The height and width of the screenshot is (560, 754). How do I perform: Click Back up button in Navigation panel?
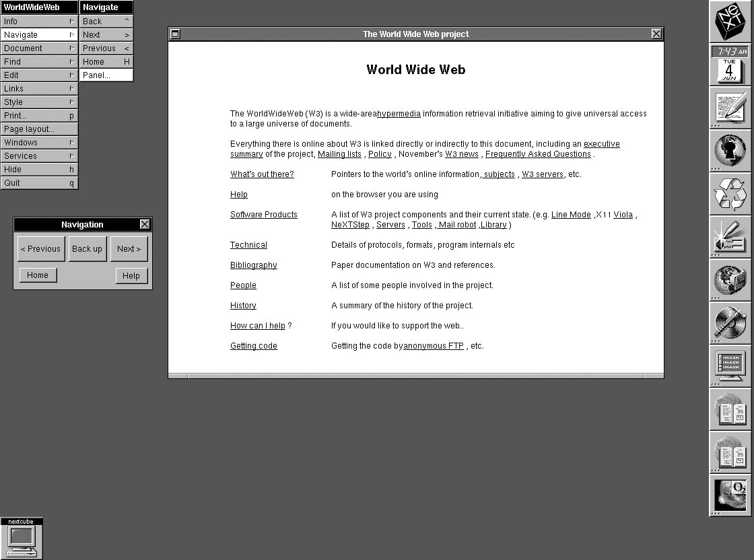pyautogui.click(x=87, y=248)
